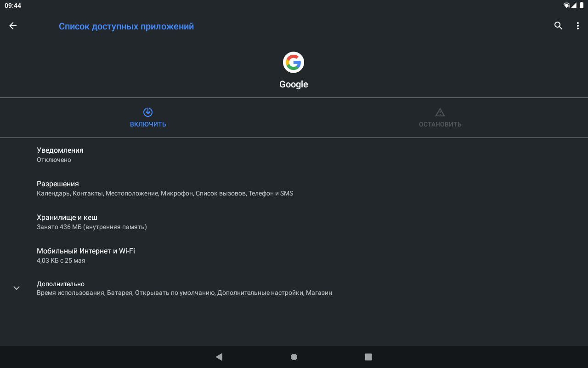The width and height of the screenshot is (588, 368).
Task: Click the Занято 436 МБ storage text
Action: coord(92,227)
